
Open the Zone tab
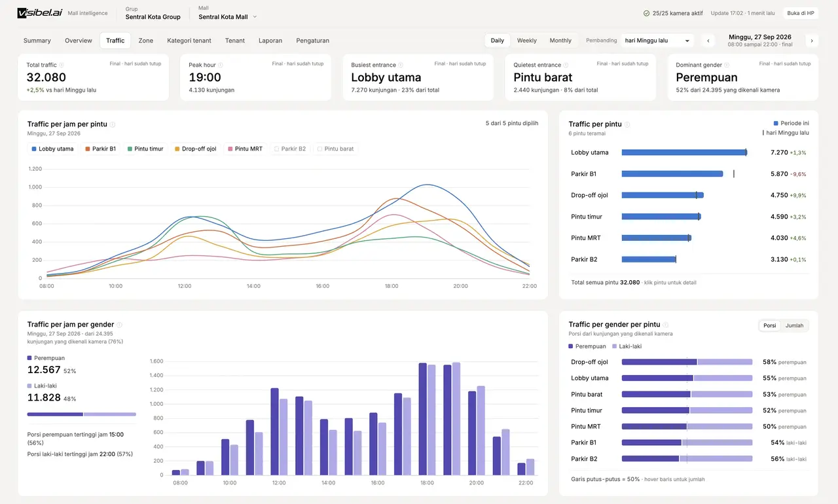146,41
